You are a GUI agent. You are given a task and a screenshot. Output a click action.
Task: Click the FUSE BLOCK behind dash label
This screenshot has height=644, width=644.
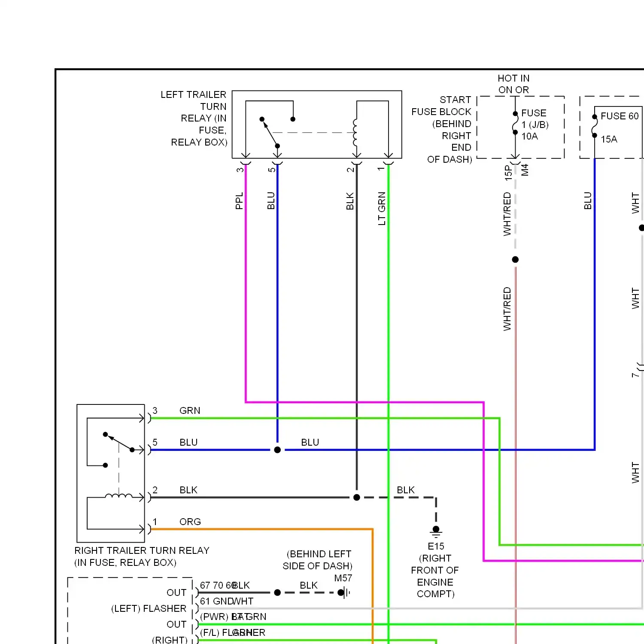pyautogui.click(x=442, y=130)
